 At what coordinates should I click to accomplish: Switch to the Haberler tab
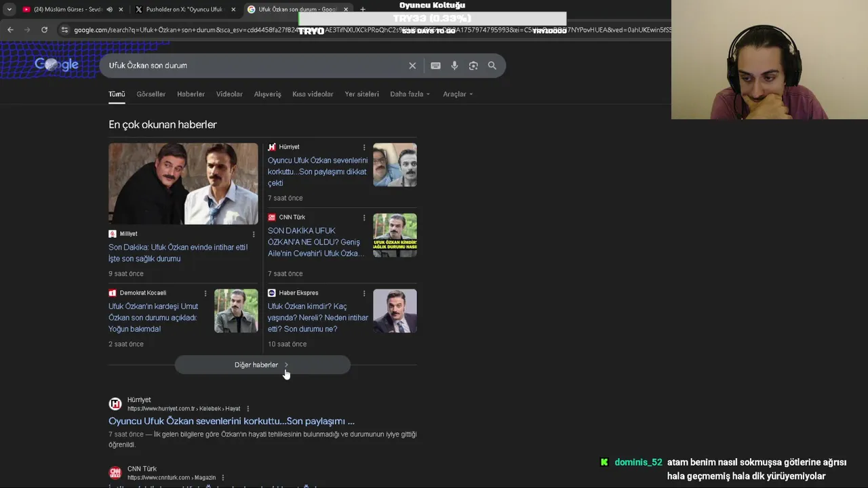191,94
